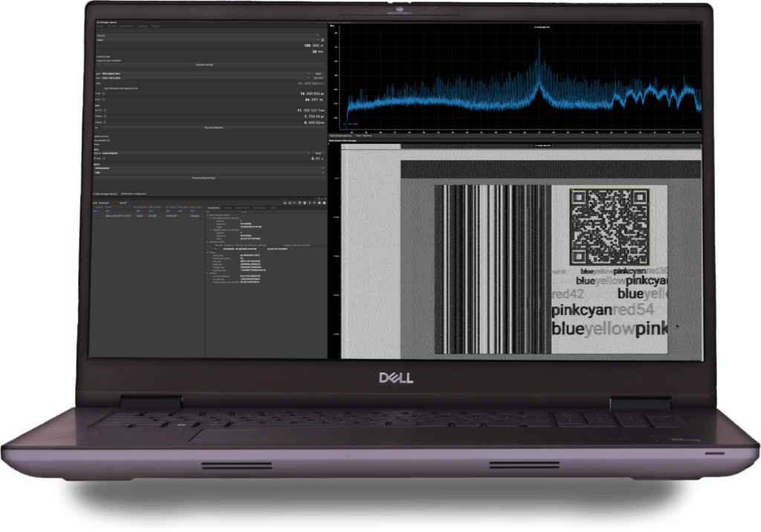Image resolution: width=761 pixels, height=532 pixels.
Task: Click the info icon in the 84.997 Hz row
Action: pyautogui.click(x=104, y=100)
